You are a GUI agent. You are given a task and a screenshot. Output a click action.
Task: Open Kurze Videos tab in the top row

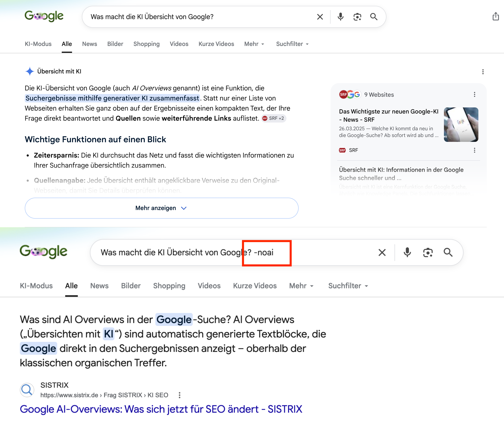click(216, 44)
